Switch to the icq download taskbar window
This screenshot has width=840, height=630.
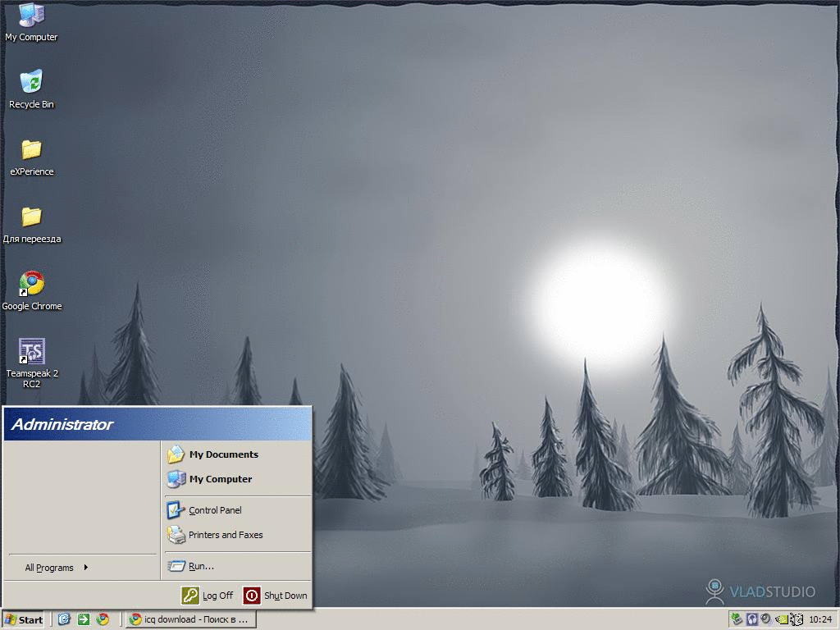(x=190, y=619)
